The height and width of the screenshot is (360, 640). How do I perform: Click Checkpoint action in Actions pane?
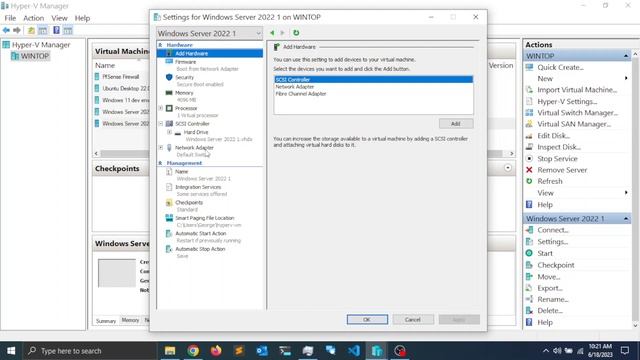click(556, 265)
